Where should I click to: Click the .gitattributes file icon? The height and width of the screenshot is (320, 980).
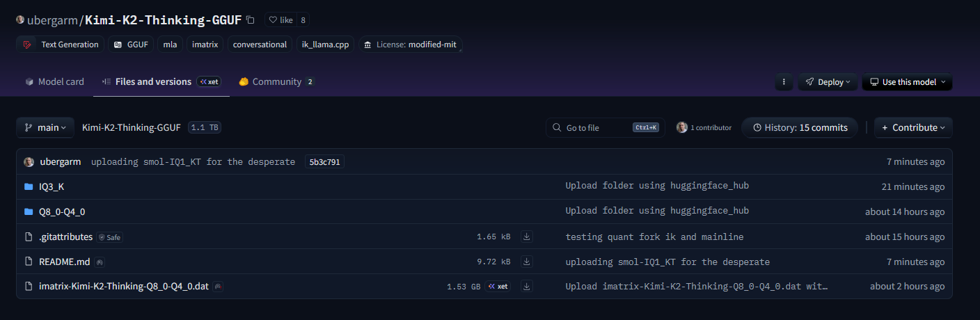29,237
